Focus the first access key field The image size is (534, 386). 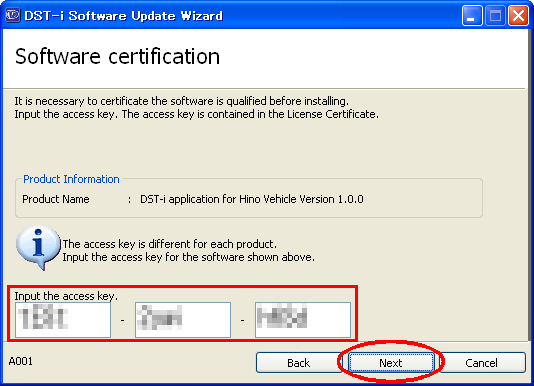pyautogui.click(x=63, y=320)
